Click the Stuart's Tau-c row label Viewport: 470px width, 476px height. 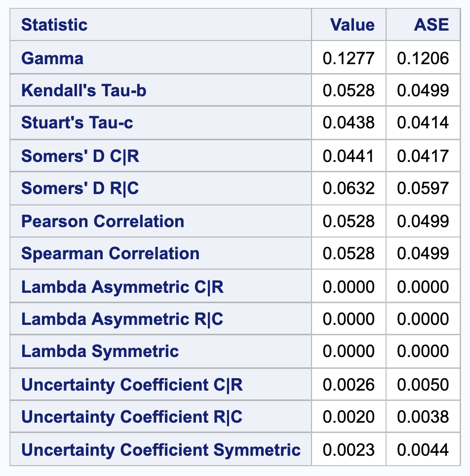pos(77,123)
